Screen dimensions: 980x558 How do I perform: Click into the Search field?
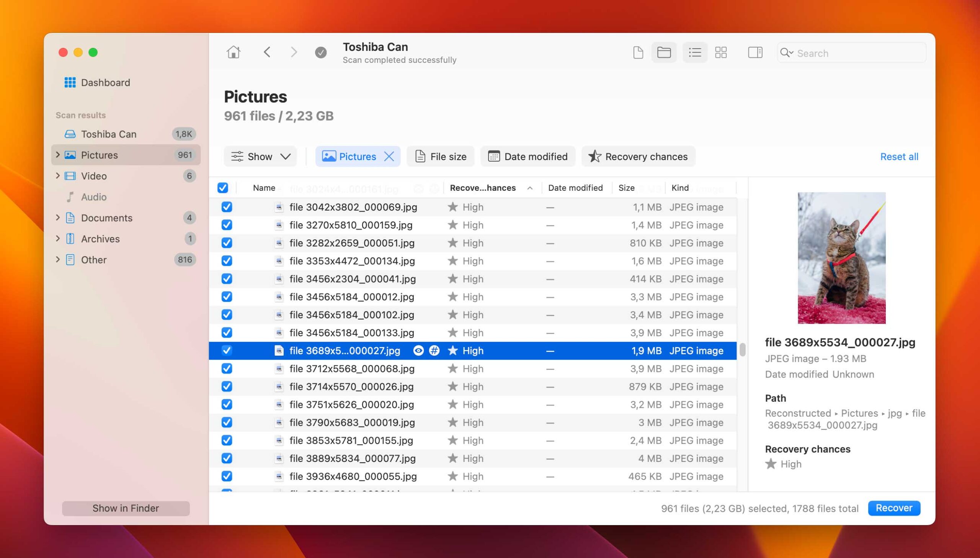[852, 53]
